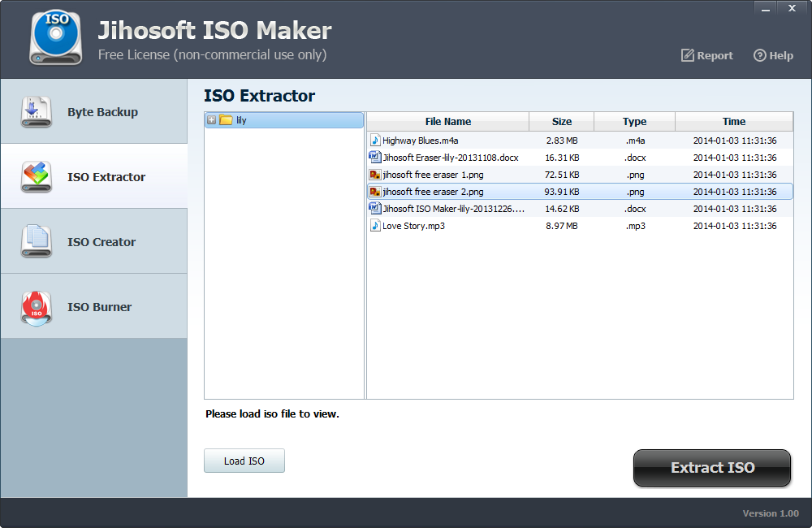Click the jihosoft free eraser 1.png image icon
Image resolution: width=812 pixels, height=528 pixels.
tap(375, 175)
